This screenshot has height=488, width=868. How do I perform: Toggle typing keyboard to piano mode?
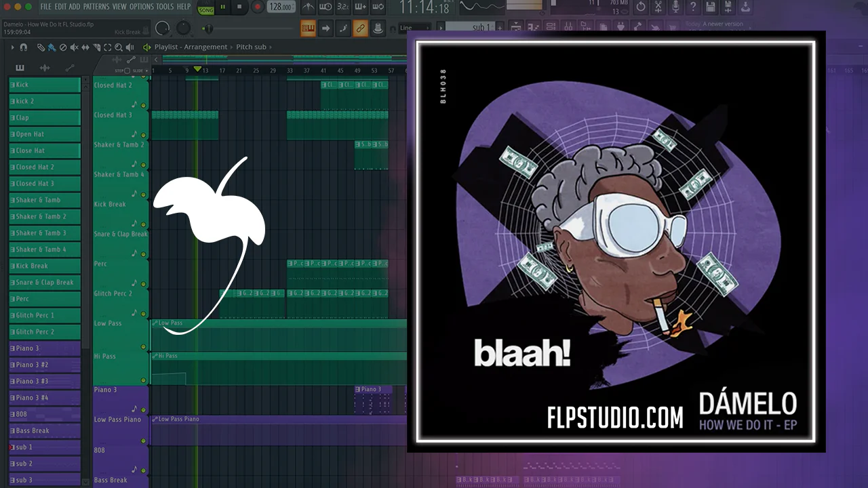(x=309, y=28)
